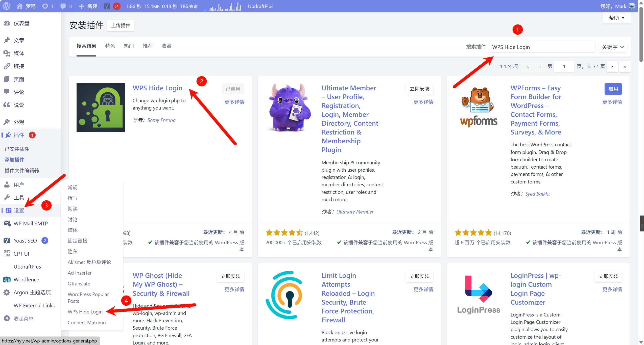Viewport: 644px width, 345px height.
Task: Click the Ultimate Member monster thumbnail
Action: [290, 108]
